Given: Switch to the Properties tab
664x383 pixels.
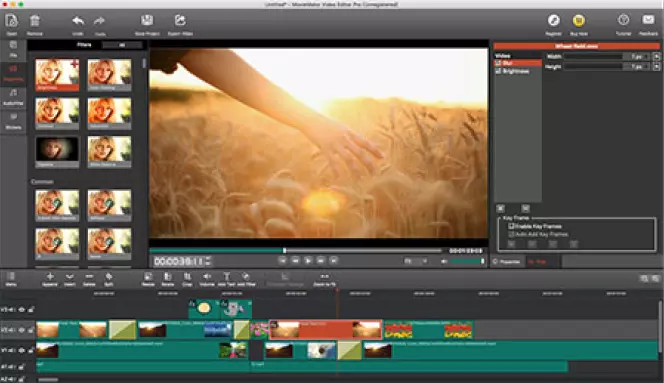Looking at the screenshot, I should point(506,262).
